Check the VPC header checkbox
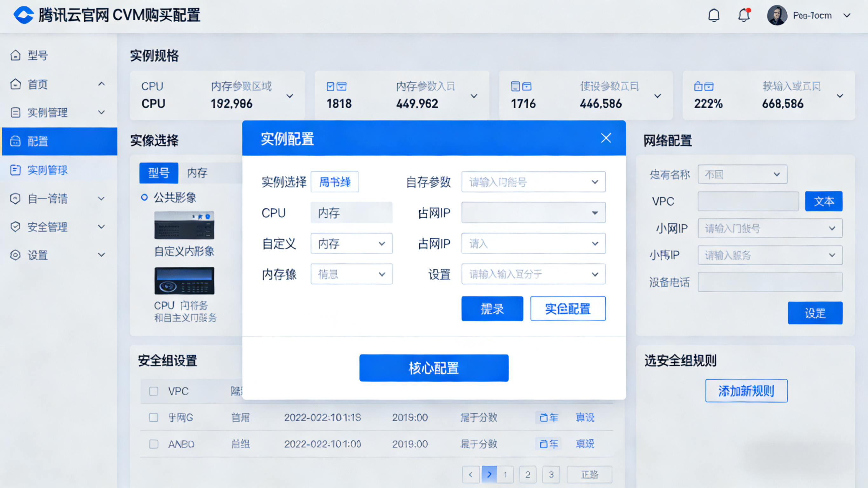Image resolution: width=868 pixels, height=488 pixels. [154, 391]
